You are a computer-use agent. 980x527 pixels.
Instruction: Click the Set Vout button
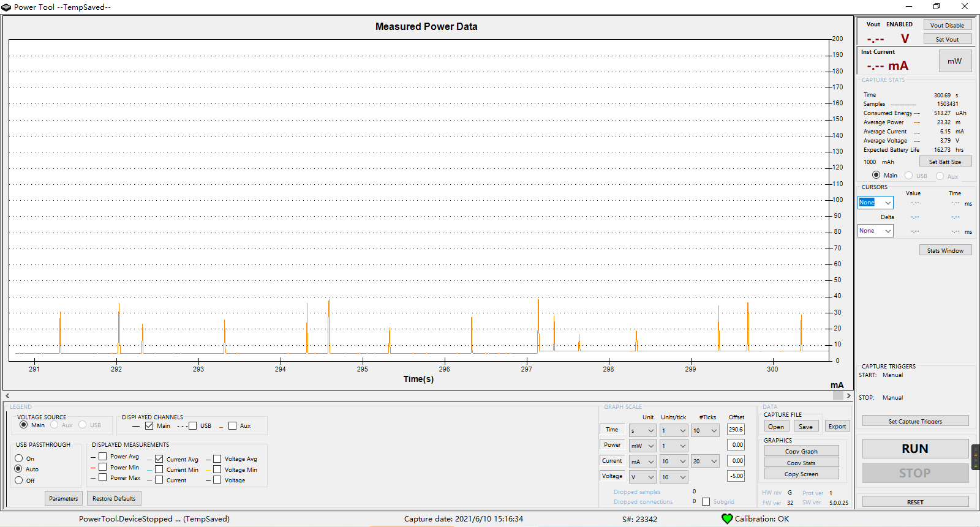click(x=948, y=39)
